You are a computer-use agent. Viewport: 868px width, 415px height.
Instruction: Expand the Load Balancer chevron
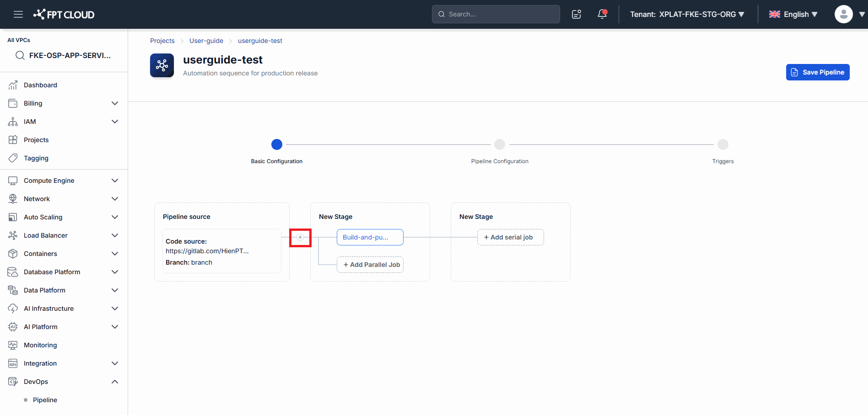115,235
